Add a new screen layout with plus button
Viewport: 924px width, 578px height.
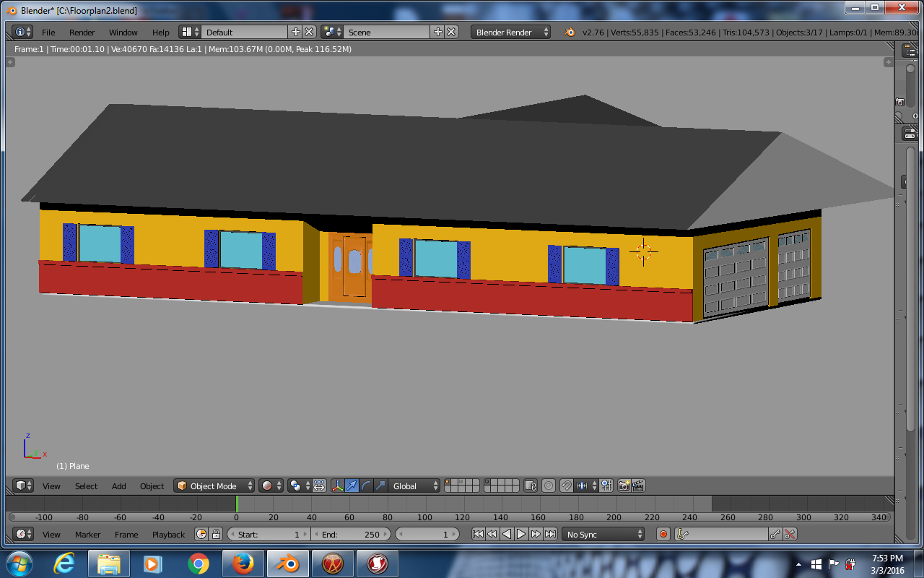pyautogui.click(x=295, y=32)
